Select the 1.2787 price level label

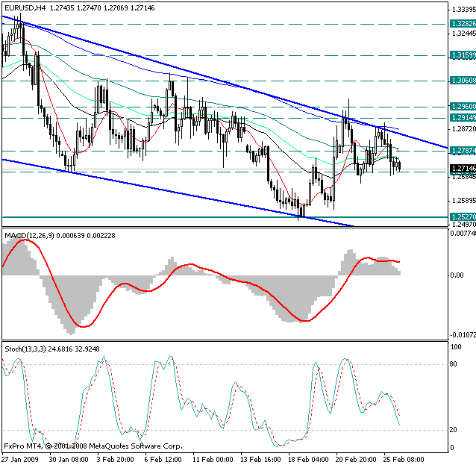(x=463, y=151)
